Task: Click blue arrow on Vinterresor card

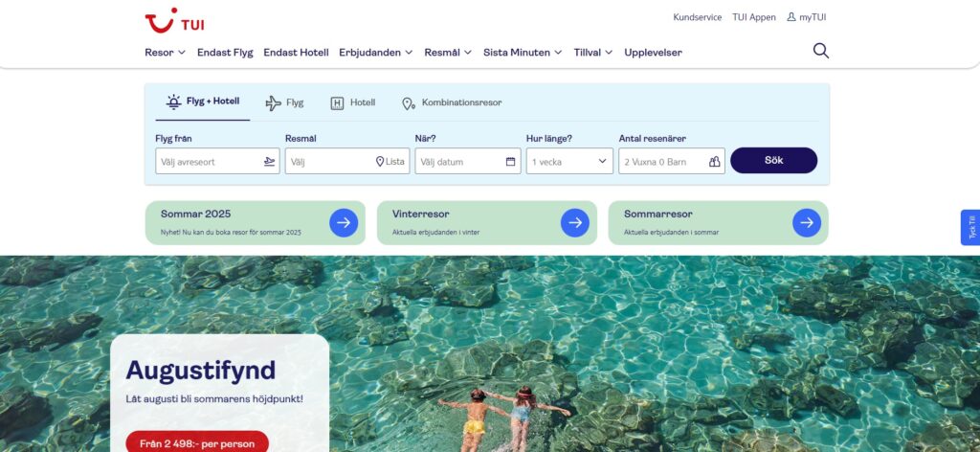Action: [574, 223]
